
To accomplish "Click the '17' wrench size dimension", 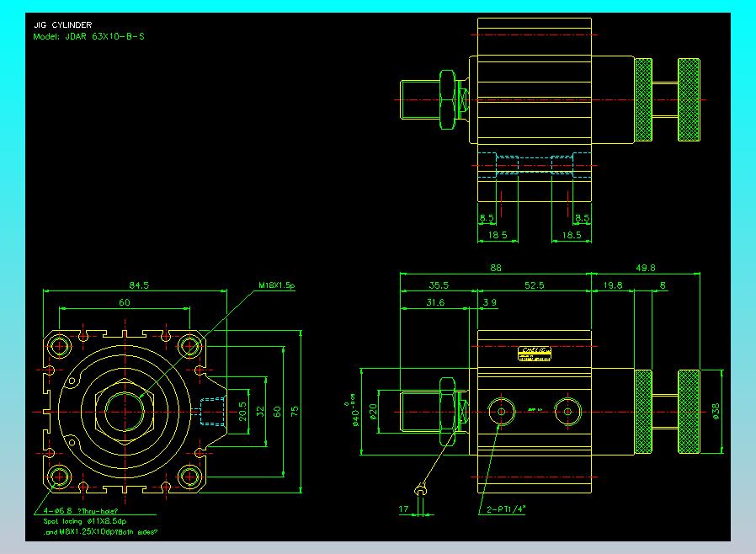I will pyautogui.click(x=403, y=509).
